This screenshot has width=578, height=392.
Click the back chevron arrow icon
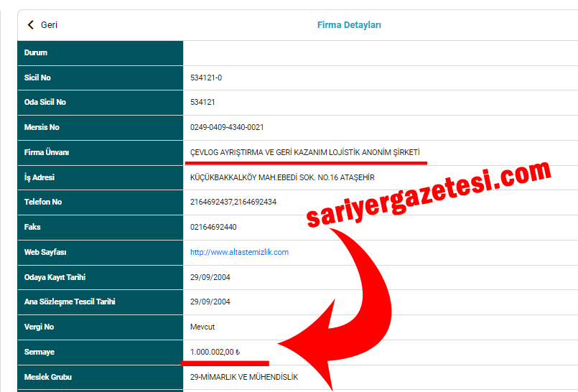coord(30,25)
